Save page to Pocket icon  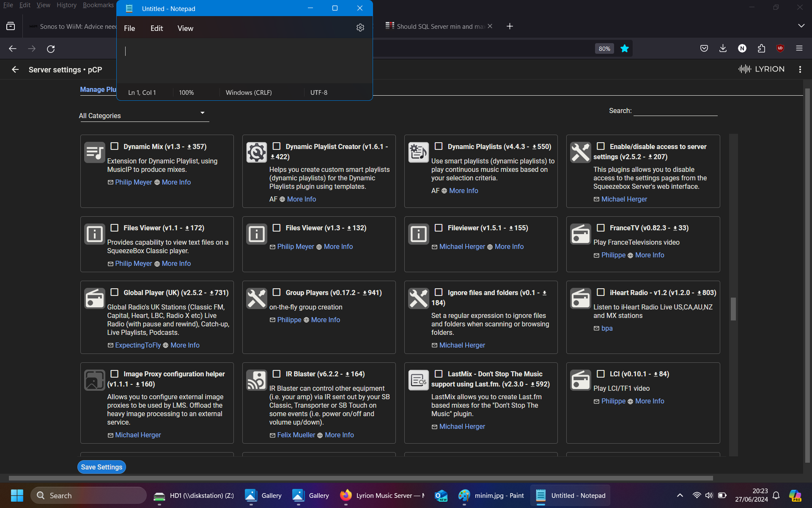(704, 48)
